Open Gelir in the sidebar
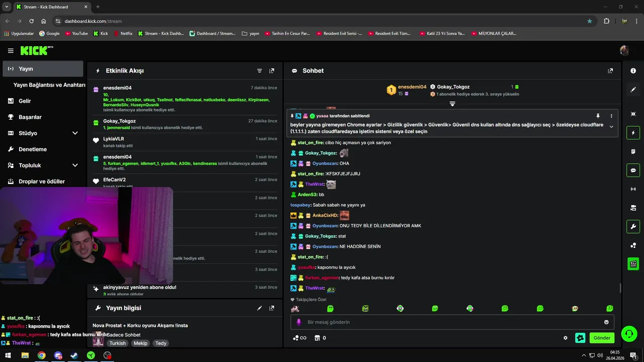Image resolution: width=644 pixels, height=362 pixels. [43, 101]
